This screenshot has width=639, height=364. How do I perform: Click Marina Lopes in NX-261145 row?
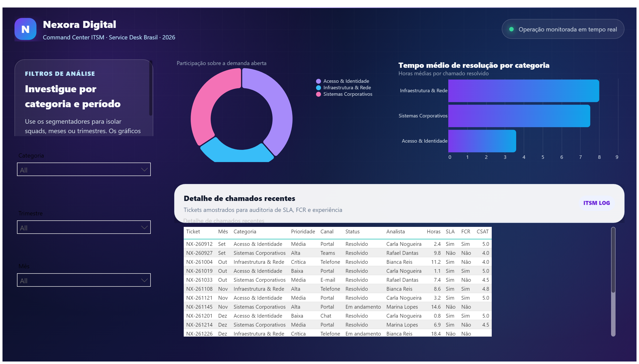402,307
